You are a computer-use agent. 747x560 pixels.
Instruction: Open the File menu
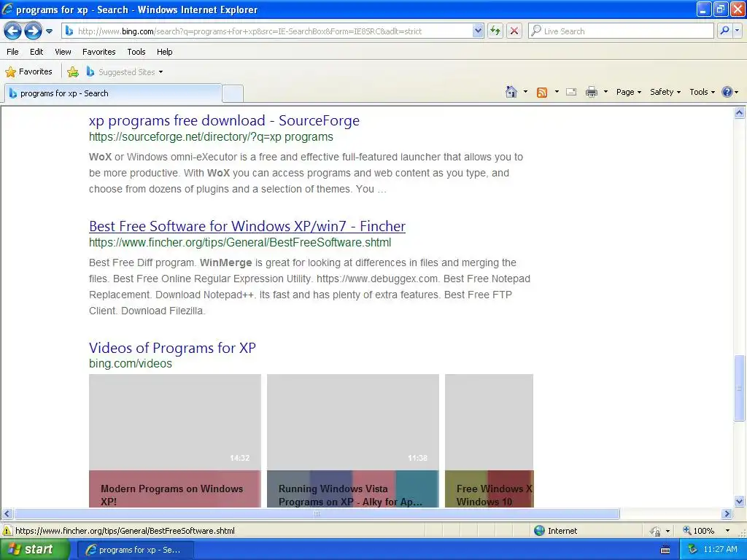pos(13,52)
